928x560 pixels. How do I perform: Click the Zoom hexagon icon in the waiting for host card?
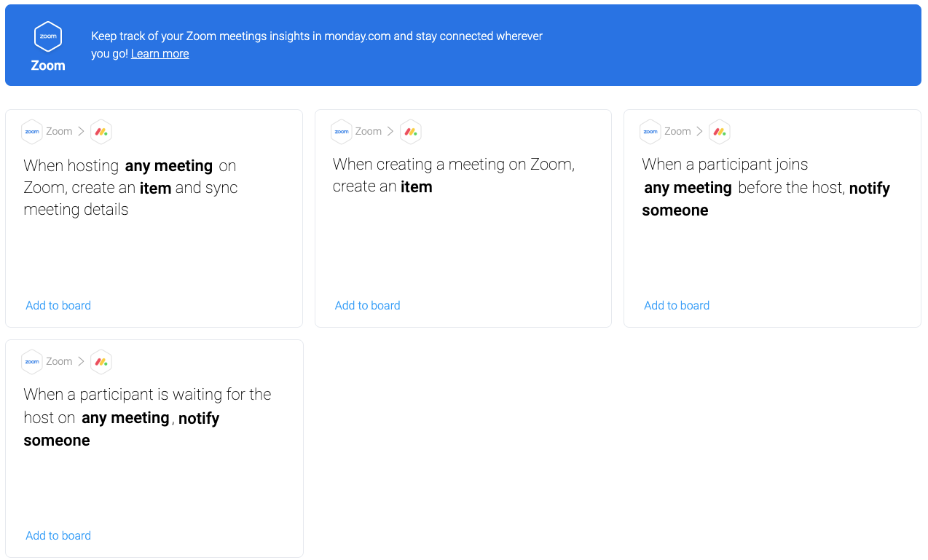click(x=32, y=362)
